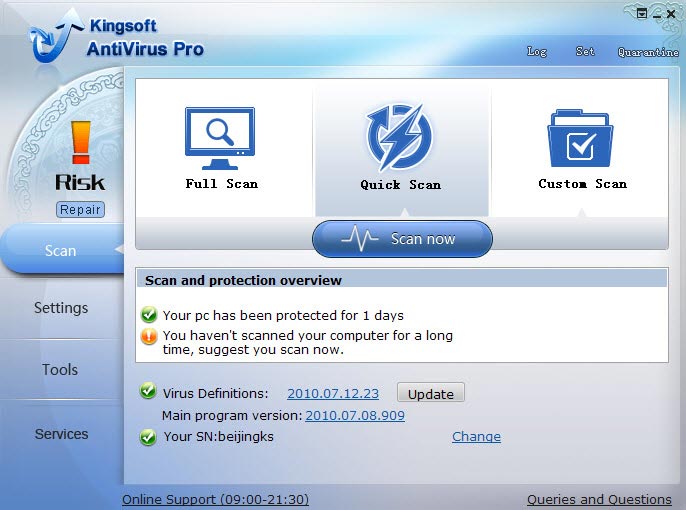Click the Change serial number link
Image resolution: width=686 pixels, height=510 pixels.
pyautogui.click(x=476, y=437)
